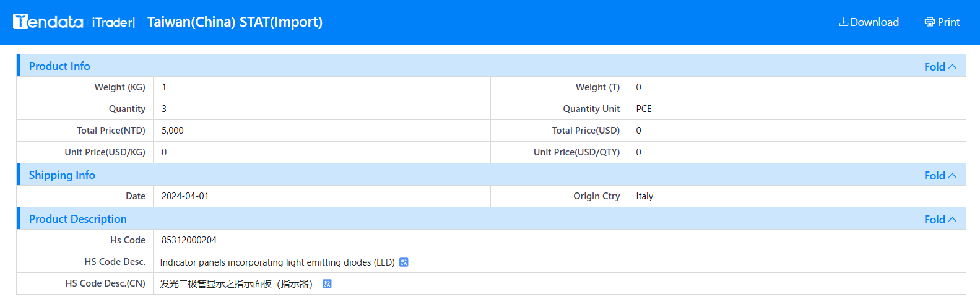This screenshot has height=307, width=980.
Task: Click the Weight (KG) label
Action: (x=119, y=87)
